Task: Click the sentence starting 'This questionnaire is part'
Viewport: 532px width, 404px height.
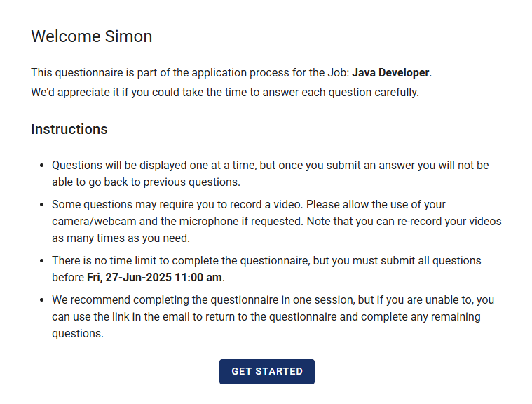Action: 189,72
